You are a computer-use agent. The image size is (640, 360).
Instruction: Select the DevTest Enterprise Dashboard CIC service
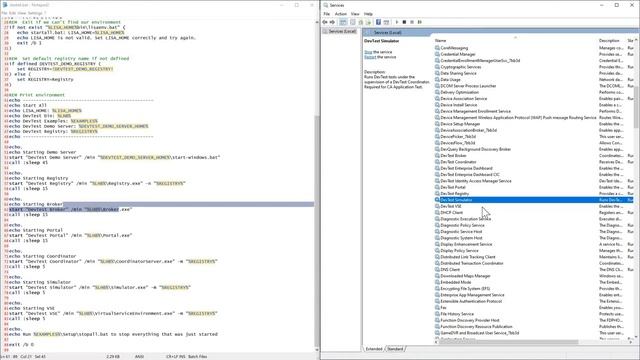pyautogui.click(x=469, y=175)
